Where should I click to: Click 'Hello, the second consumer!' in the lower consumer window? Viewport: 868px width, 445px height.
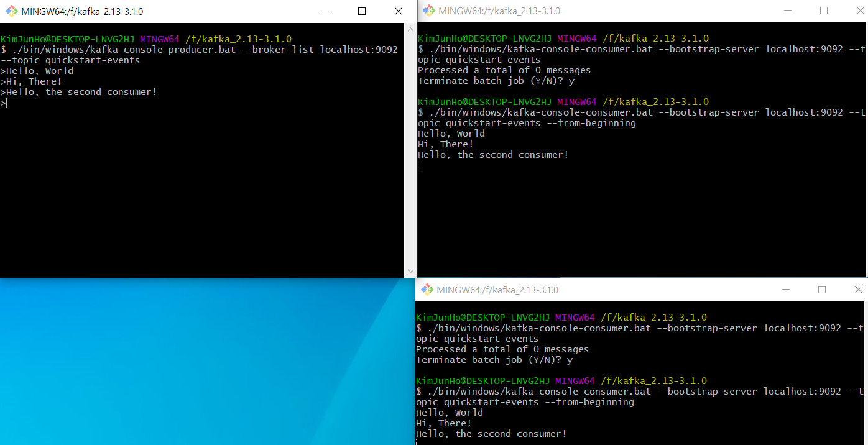[x=491, y=434]
